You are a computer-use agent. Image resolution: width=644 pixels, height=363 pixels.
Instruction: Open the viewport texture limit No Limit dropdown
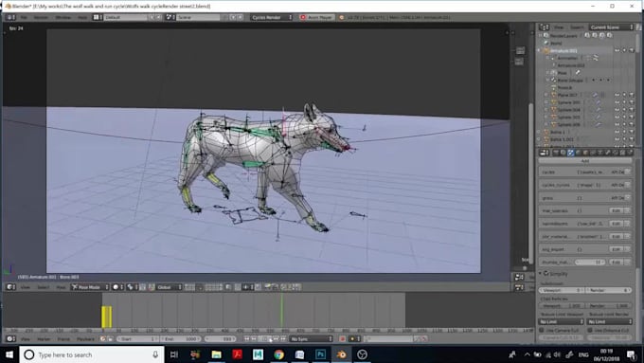(x=561, y=321)
